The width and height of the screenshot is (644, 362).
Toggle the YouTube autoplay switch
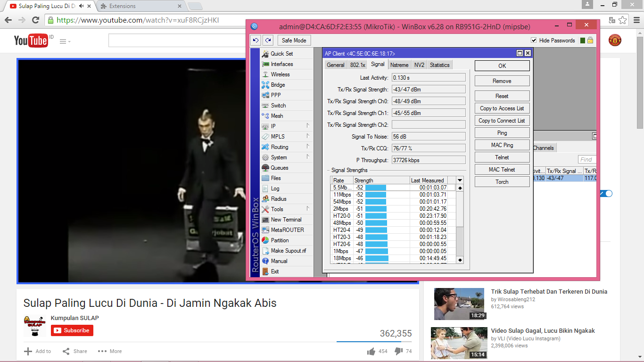tap(606, 194)
